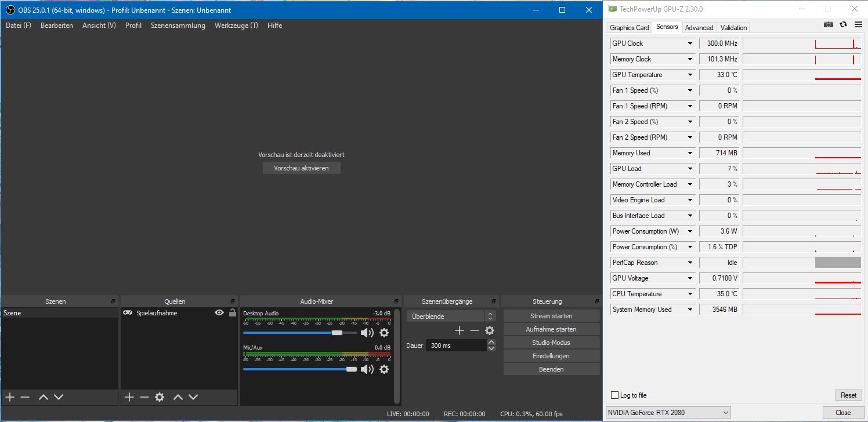This screenshot has width=868, height=422.
Task: Open GPU Load sensor dropdown
Action: tap(690, 169)
